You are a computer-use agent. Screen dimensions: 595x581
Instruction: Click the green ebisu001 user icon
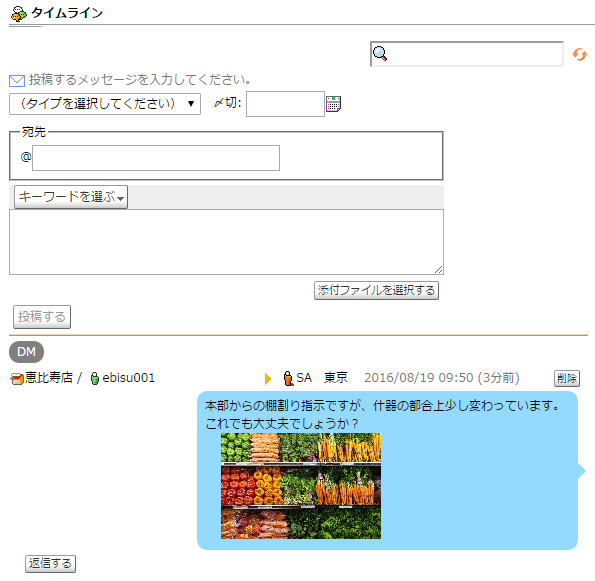[94, 378]
